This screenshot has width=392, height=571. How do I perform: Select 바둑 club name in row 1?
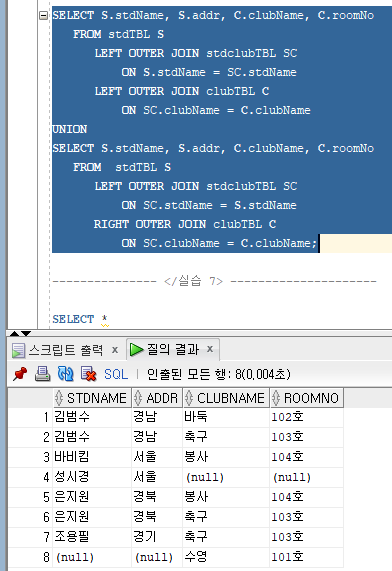(x=226, y=417)
